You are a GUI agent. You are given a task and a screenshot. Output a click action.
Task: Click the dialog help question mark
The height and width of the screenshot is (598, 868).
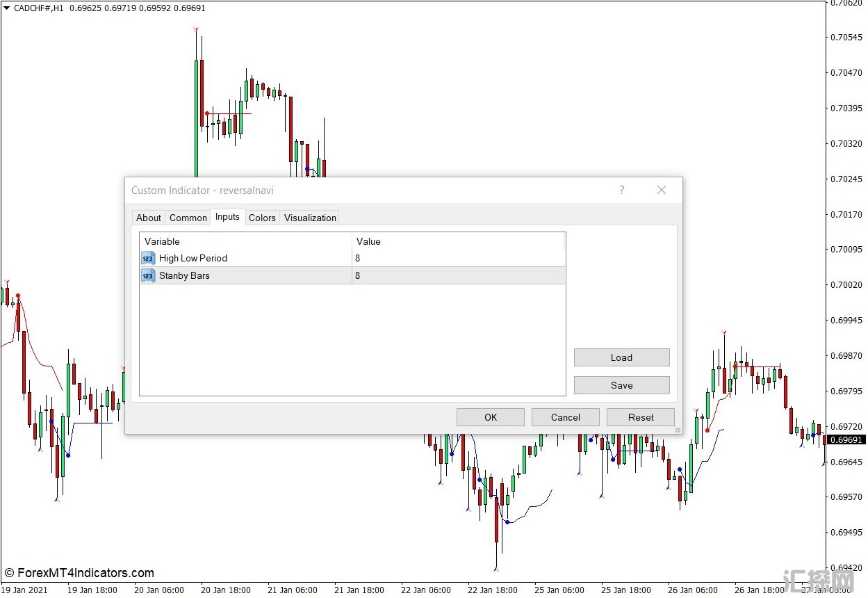pyautogui.click(x=622, y=190)
